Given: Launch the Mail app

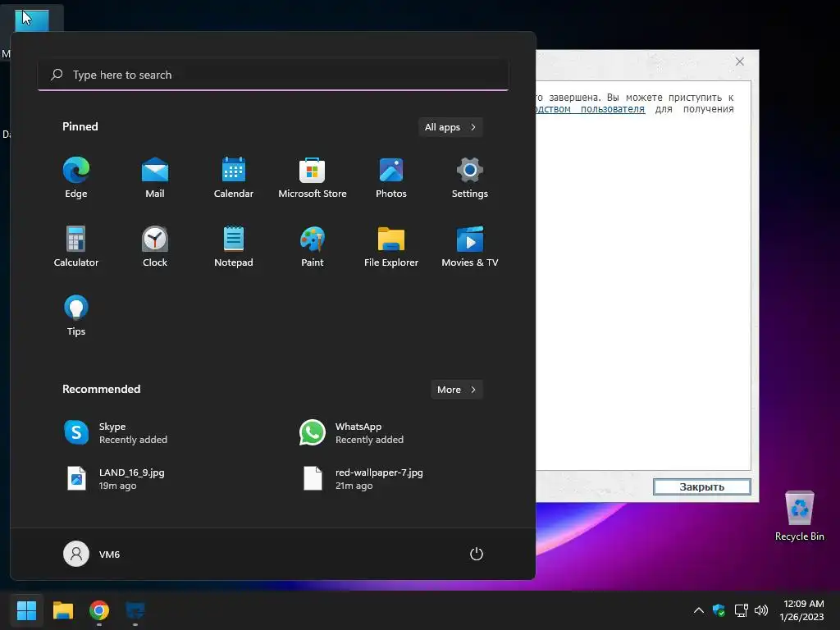Looking at the screenshot, I should point(155,178).
